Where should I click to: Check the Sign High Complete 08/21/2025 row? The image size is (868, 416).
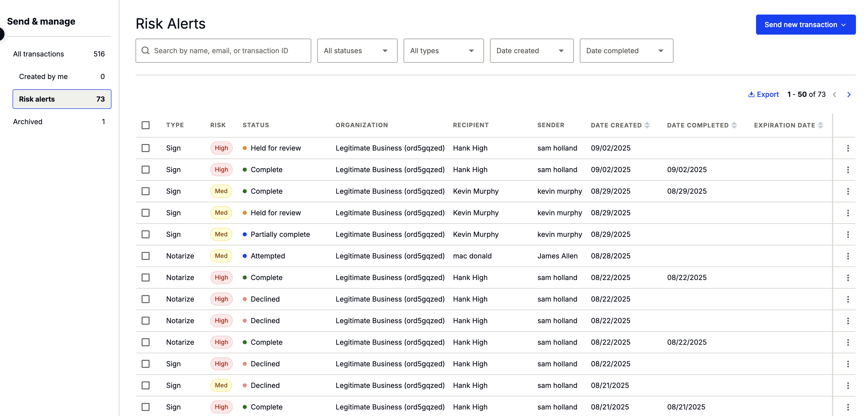coord(146,407)
